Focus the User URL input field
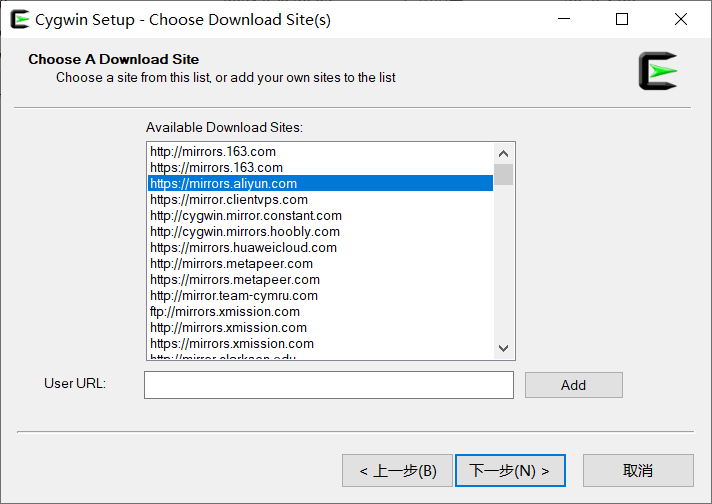This screenshot has width=712, height=504. tap(329, 385)
